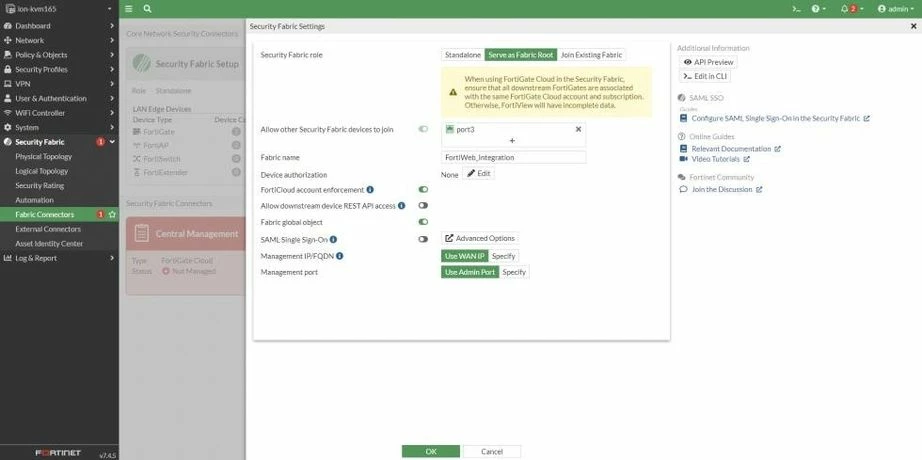The image size is (922, 460).
Task: Open the ion-kvm165 device selector dropdown
Action: [59, 9]
